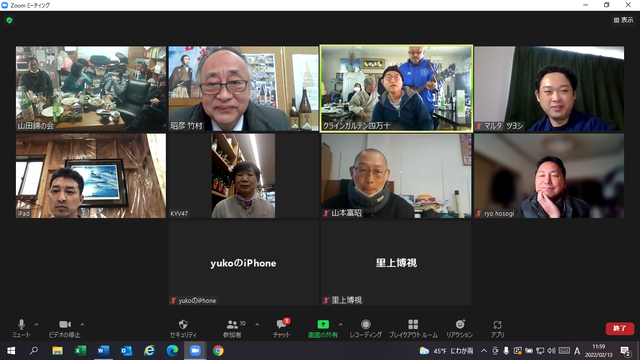Select the 昭彦 竹村 video tile
640x360 pixels.
pos(243,89)
